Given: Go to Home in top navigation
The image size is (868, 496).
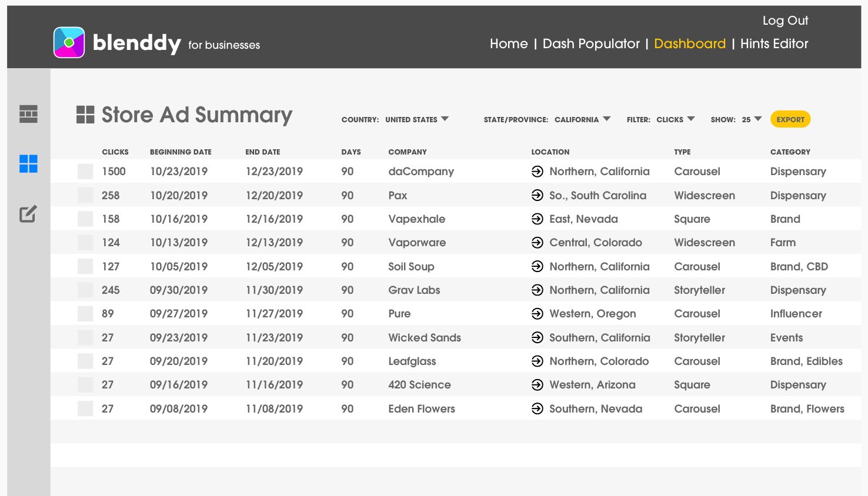Looking at the screenshot, I should pyautogui.click(x=509, y=43).
